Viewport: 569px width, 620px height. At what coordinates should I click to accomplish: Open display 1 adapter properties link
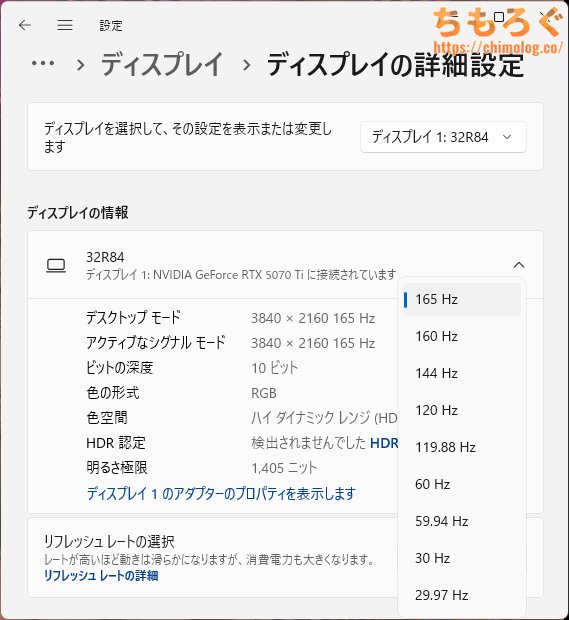[x=221, y=493]
